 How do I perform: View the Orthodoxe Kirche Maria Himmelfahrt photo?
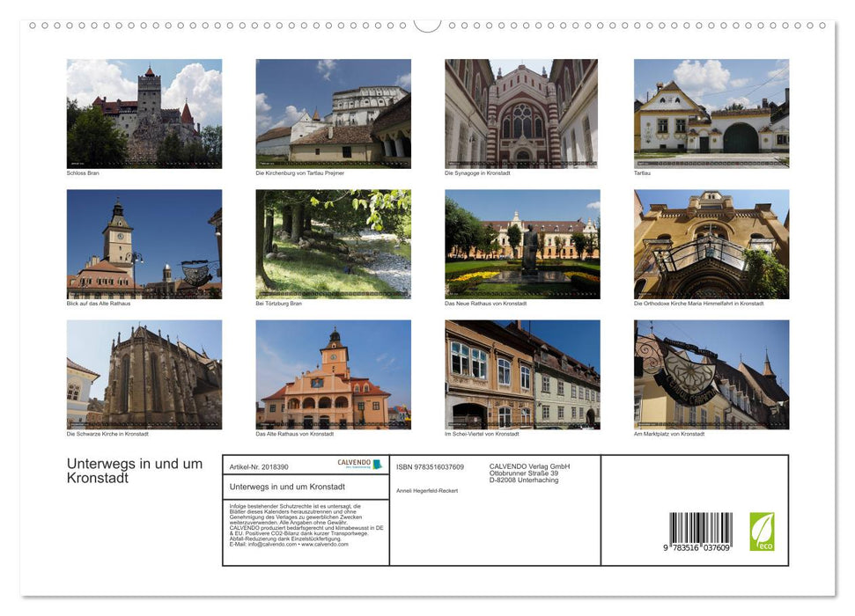711,244
